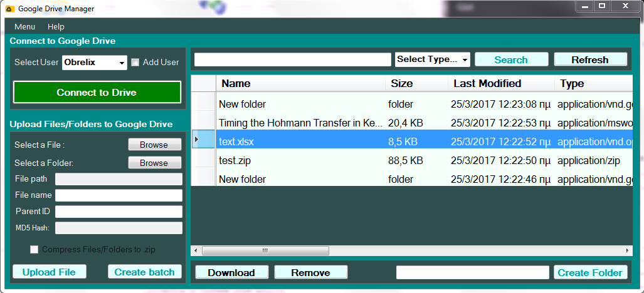Click the green Connect to Drive button
This screenshot has height=293, width=644.
pos(97,92)
